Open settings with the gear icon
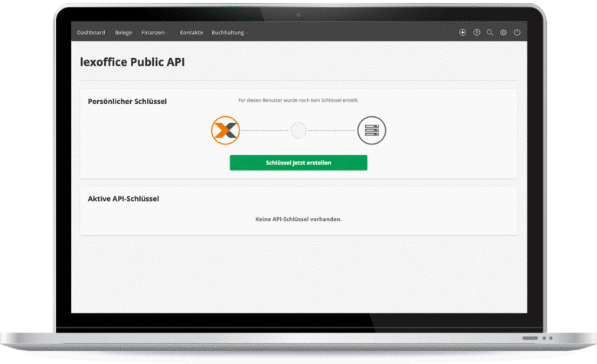This screenshot has height=364, width=597. click(503, 33)
